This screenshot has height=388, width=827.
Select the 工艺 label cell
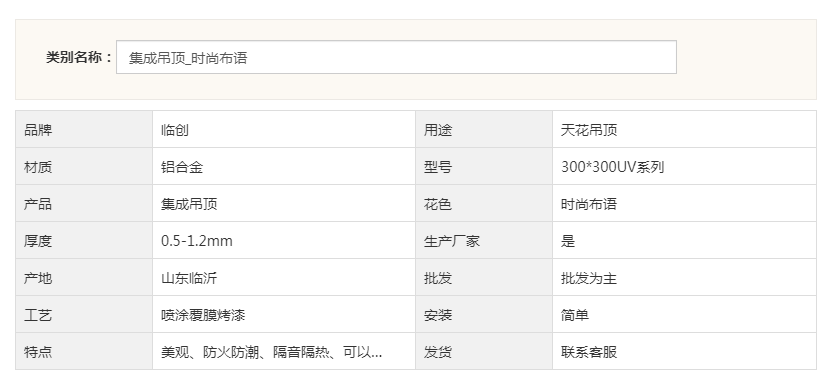click(84, 315)
